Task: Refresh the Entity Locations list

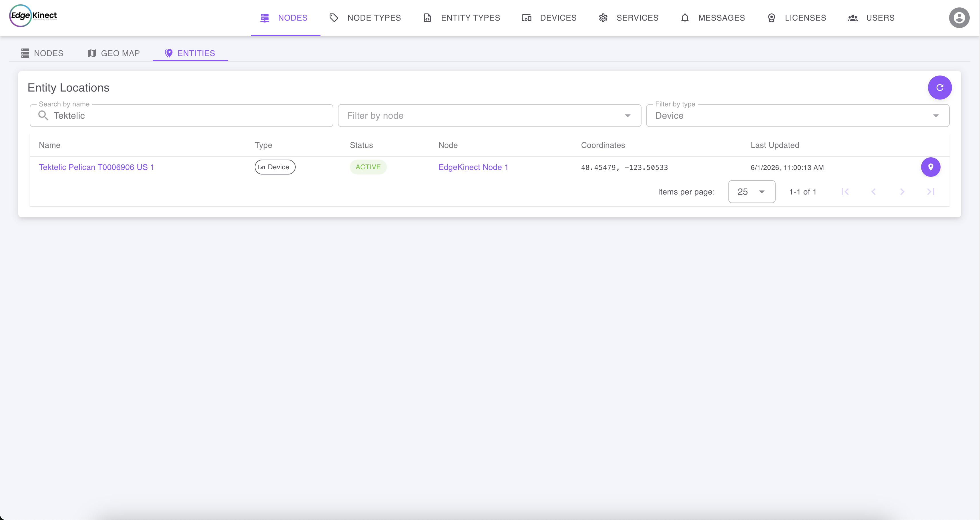Action: [940, 88]
